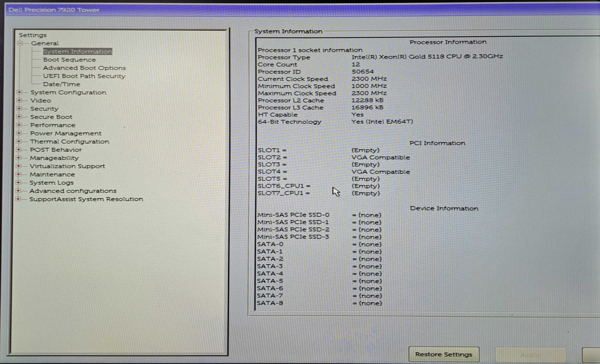Collapse the General tree node
The height and width of the screenshot is (364, 600).
click(20, 43)
